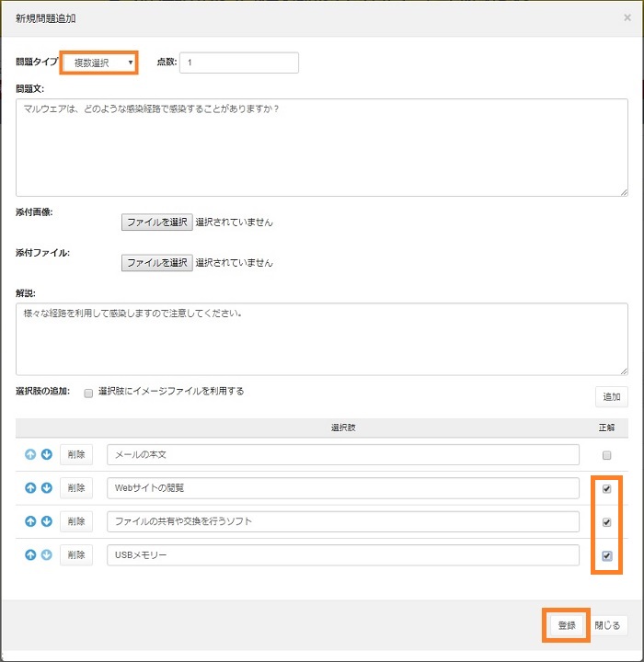Click up arrow for 'Webサイトの閲覧' choice

[29, 487]
